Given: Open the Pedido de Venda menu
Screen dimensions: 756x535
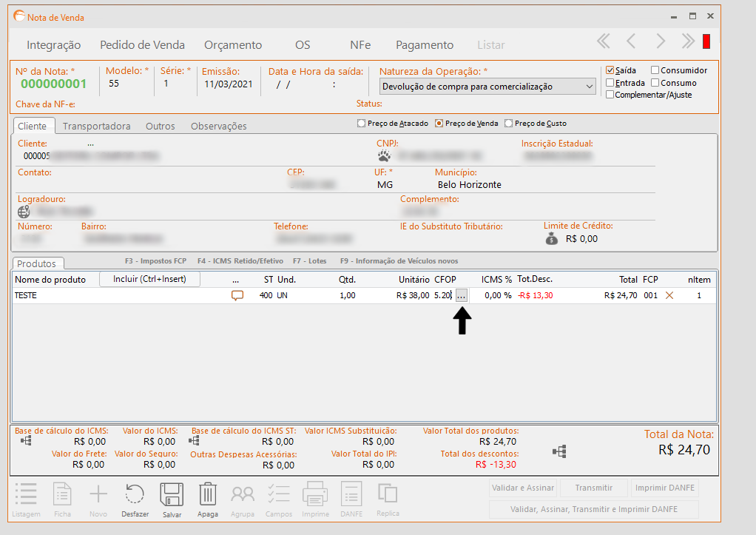Looking at the screenshot, I should tap(142, 45).
